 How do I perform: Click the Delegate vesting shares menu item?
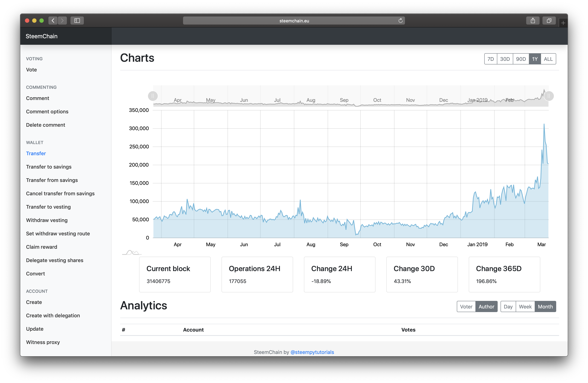(55, 260)
